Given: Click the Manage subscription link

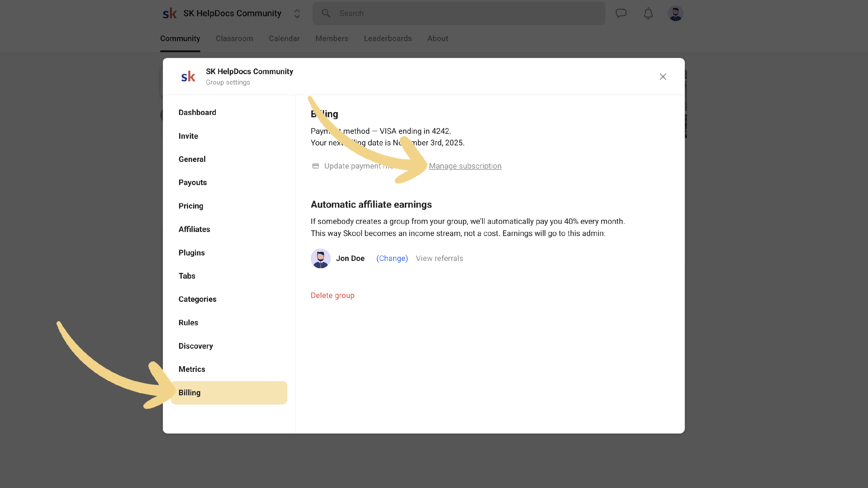Looking at the screenshot, I should (465, 166).
